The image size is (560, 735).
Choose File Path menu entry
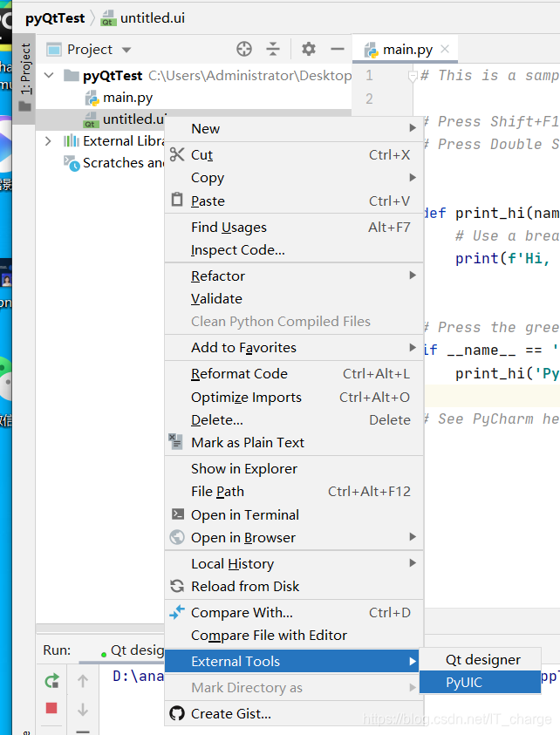(294, 491)
